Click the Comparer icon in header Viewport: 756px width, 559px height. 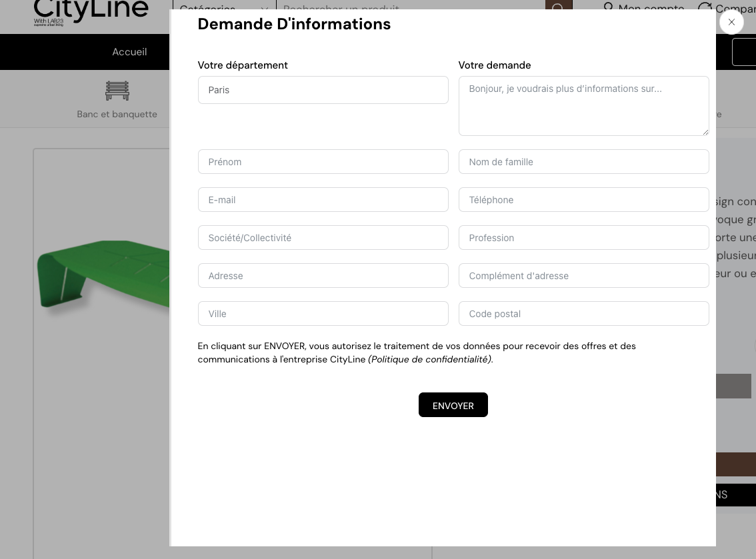tap(705, 7)
